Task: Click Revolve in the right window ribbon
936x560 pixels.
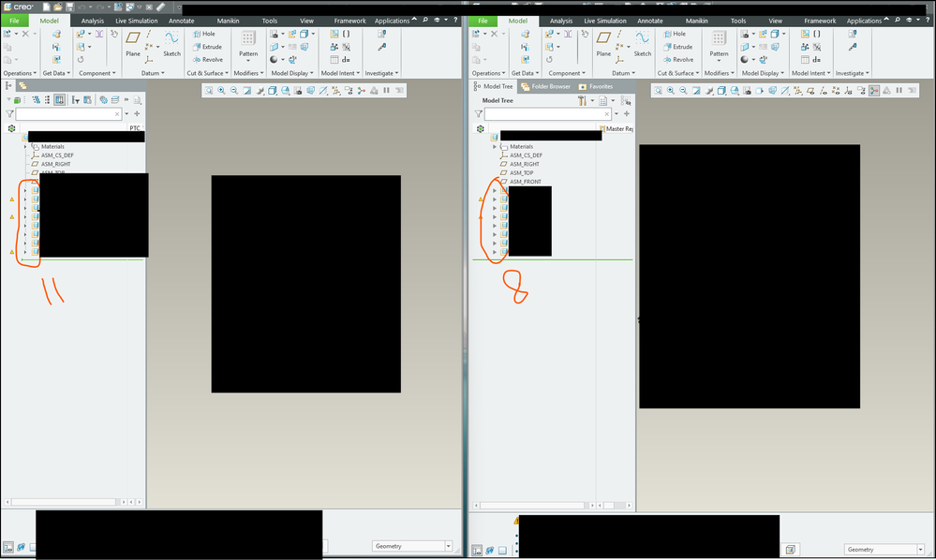Action: click(678, 60)
